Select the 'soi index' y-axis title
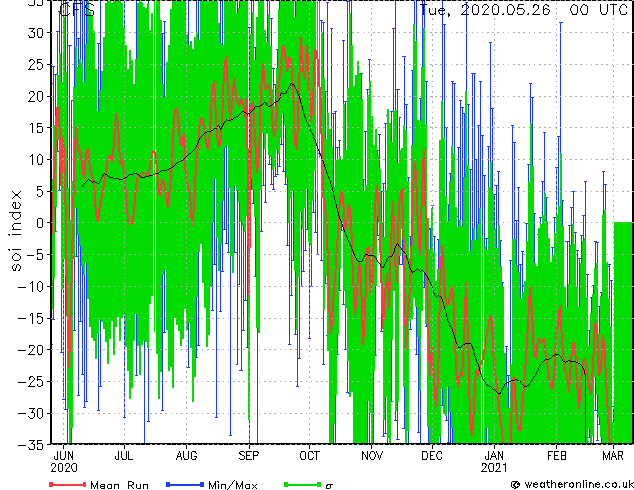634x490 pixels. pos(16,231)
